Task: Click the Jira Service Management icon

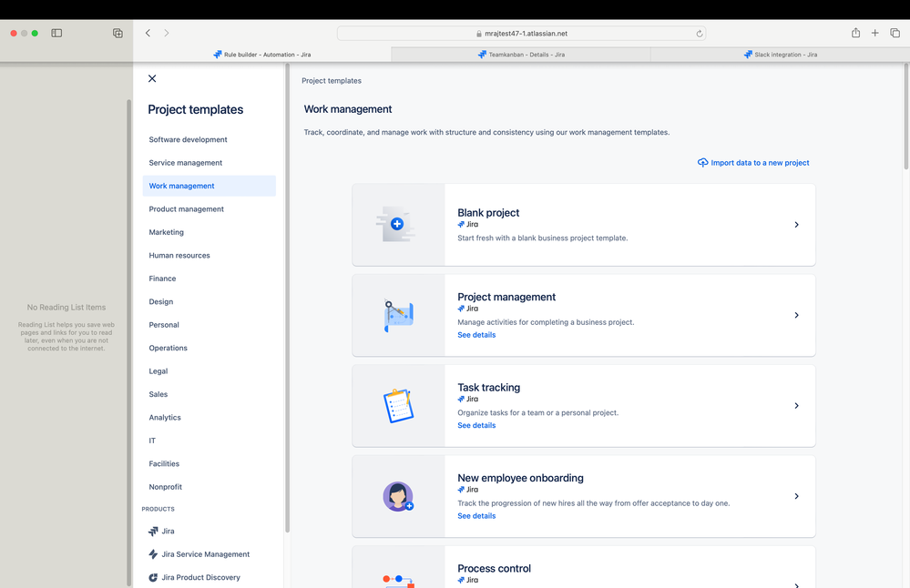Action: pyautogui.click(x=153, y=554)
